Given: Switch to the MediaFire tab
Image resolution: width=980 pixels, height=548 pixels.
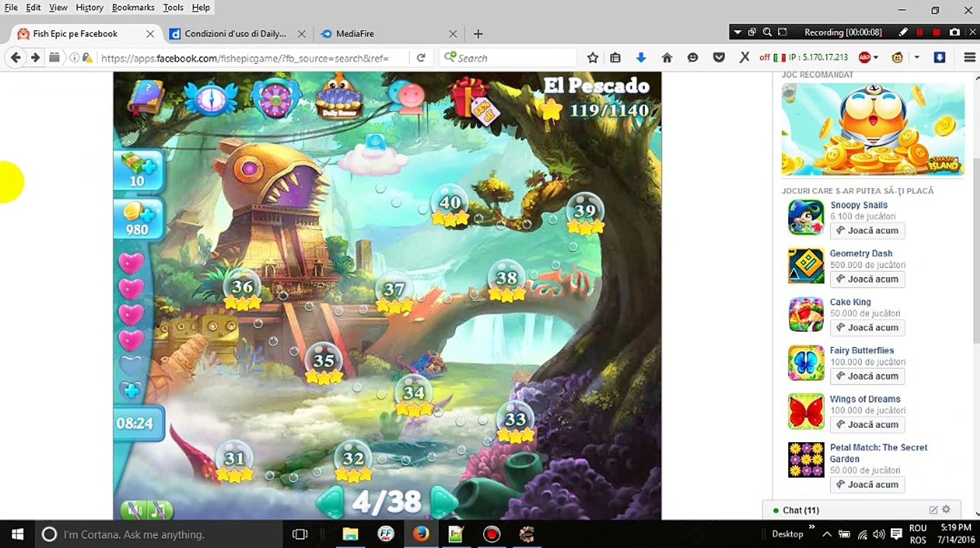Looking at the screenshot, I should coord(388,33).
